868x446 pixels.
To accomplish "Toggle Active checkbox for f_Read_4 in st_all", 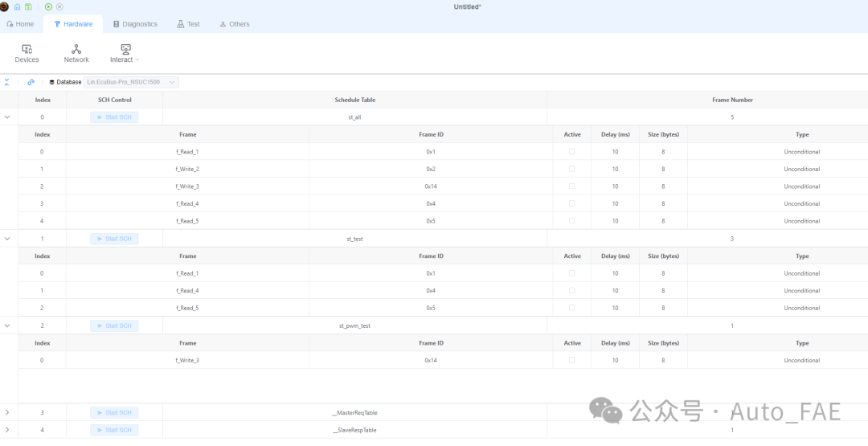I will point(572,203).
